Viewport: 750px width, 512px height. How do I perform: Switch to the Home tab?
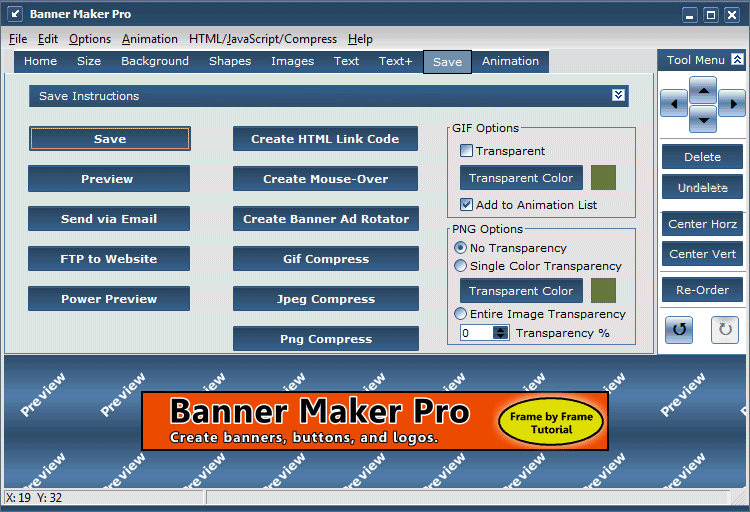[x=40, y=61]
